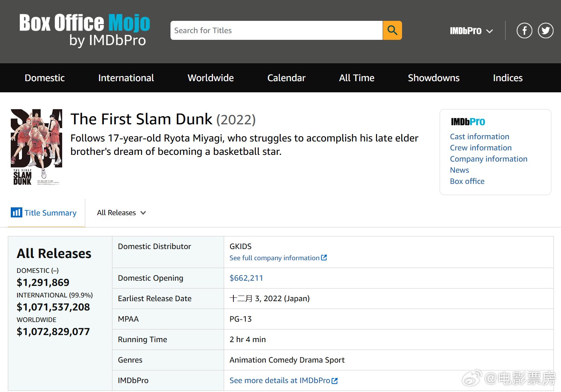Open the Showdowns menu item

tap(433, 78)
